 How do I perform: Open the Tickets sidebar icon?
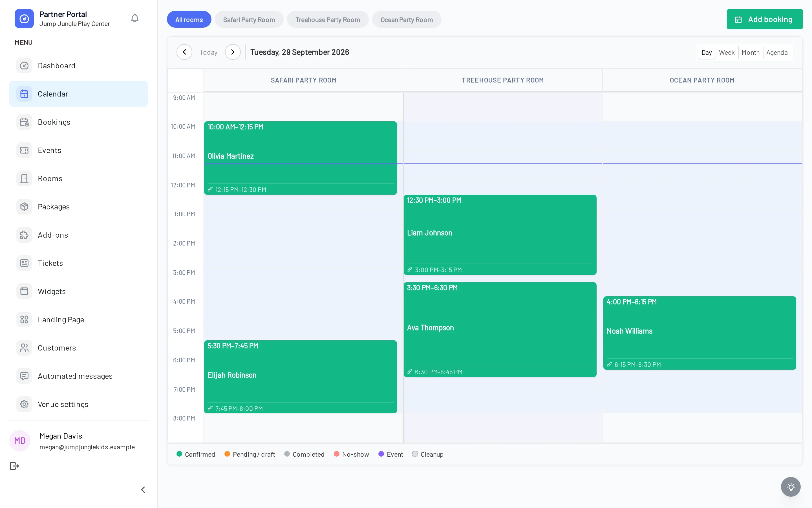click(24, 263)
